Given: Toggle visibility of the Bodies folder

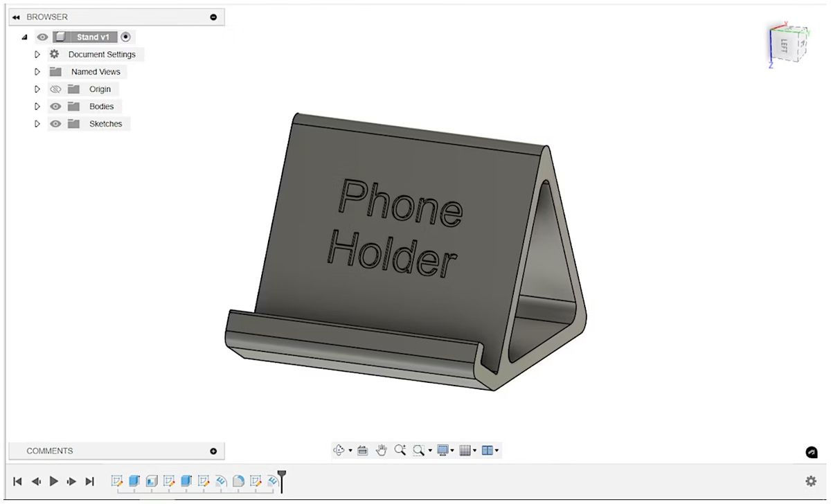Looking at the screenshot, I should tap(55, 106).
